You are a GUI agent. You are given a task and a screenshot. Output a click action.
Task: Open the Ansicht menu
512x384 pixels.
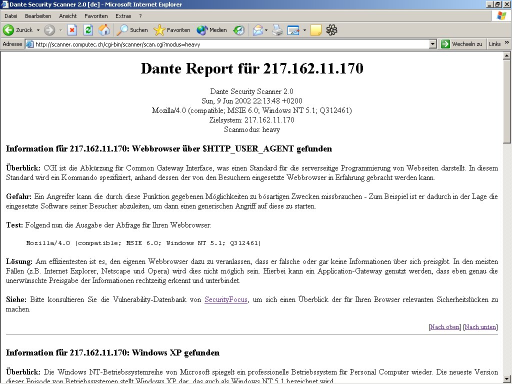coord(68,16)
